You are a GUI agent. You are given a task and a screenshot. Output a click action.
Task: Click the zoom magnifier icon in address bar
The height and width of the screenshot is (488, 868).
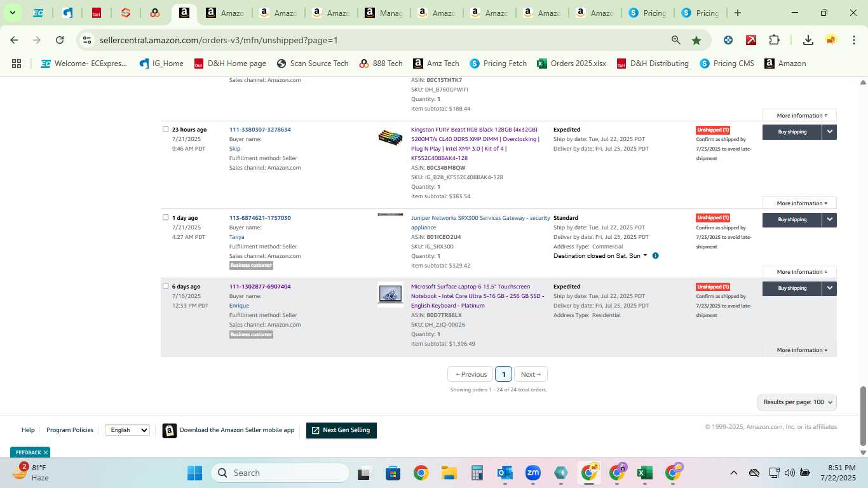coord(676,40)
